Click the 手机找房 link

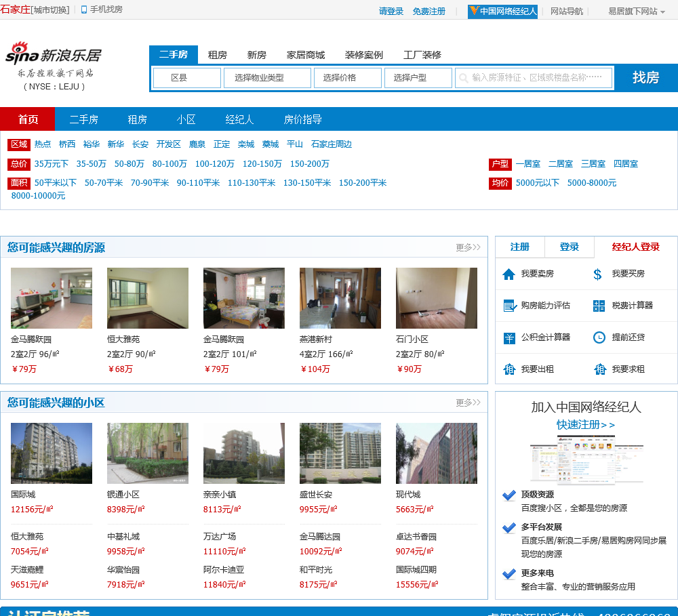pyautogui.click(x=106, y=9)
